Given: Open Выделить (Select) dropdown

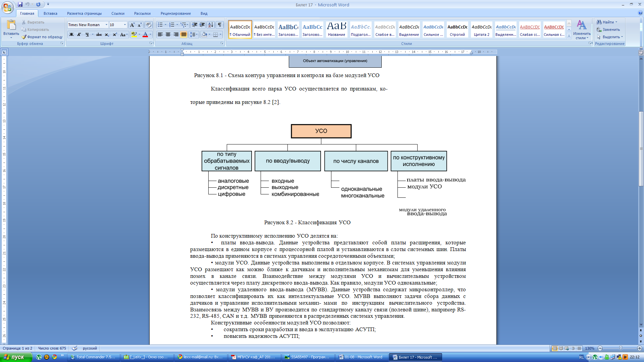Looking at the screenshot, I should coord(610,37).
